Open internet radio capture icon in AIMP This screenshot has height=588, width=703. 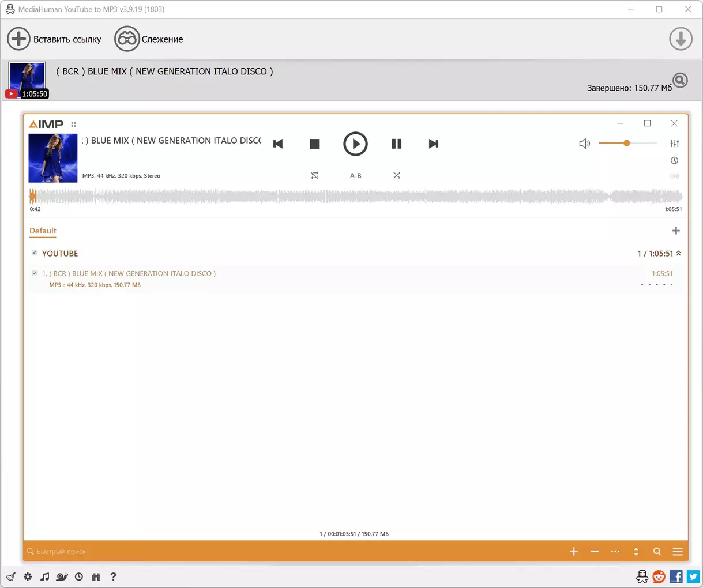[x=675, y=176]
